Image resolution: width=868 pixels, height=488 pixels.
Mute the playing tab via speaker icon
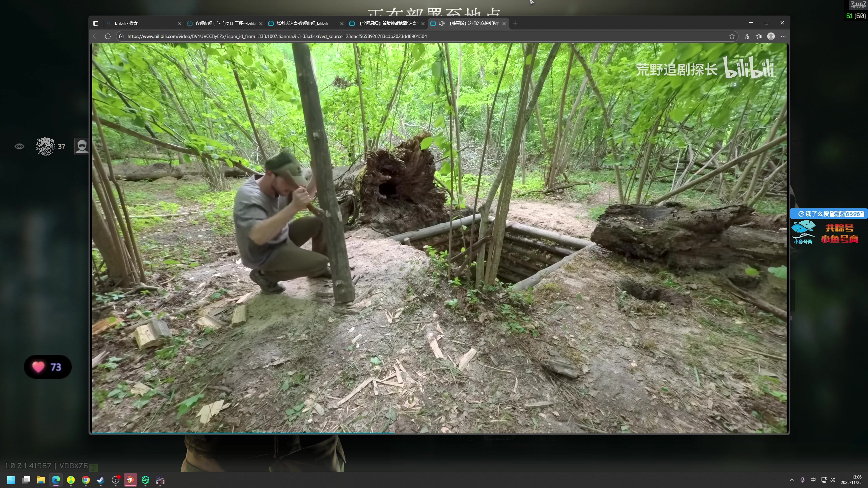441,23
